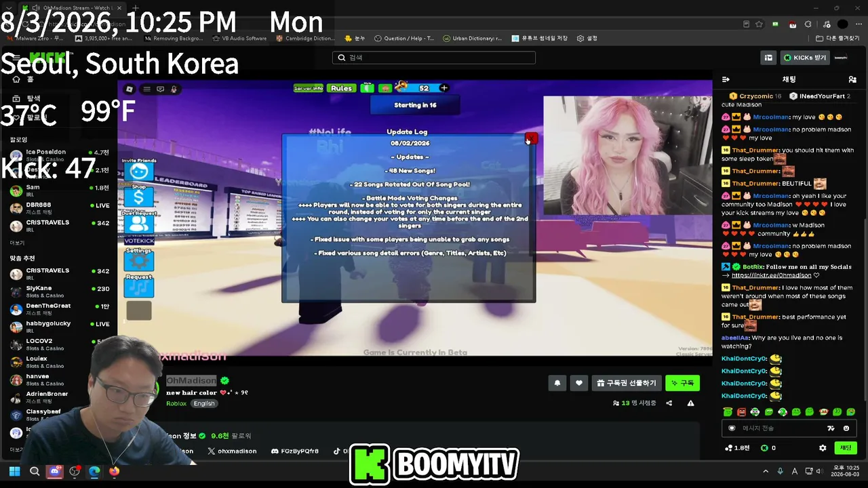Click the KICKs 받기 button
Image resolution: width=868 pixels, height=488 pixels.
coord(805,58)
